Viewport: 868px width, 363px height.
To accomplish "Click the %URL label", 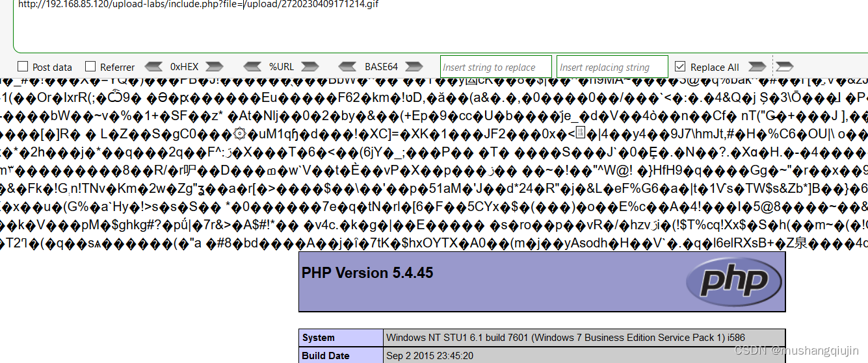I will [282, 67].
